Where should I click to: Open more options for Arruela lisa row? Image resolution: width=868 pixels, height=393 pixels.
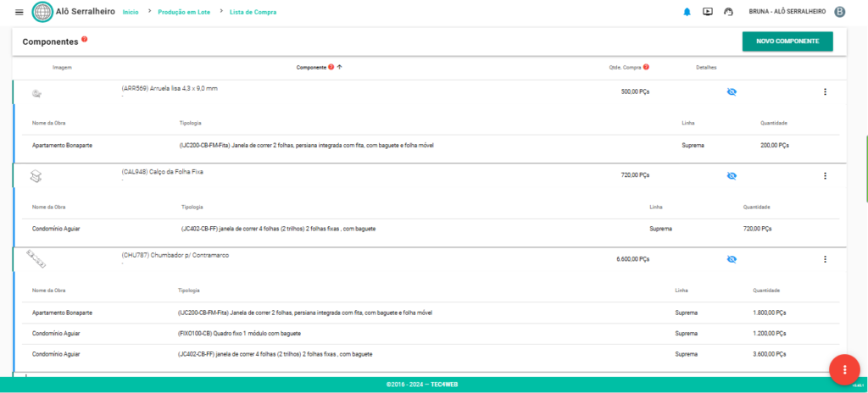[x=825, y=91]
